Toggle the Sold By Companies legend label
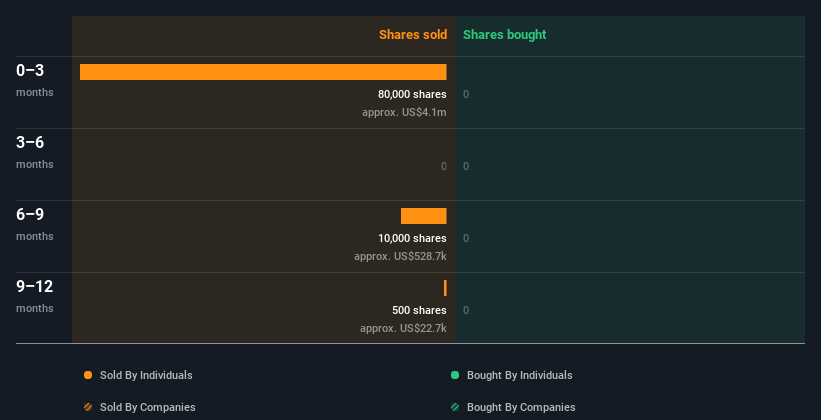 148,407
